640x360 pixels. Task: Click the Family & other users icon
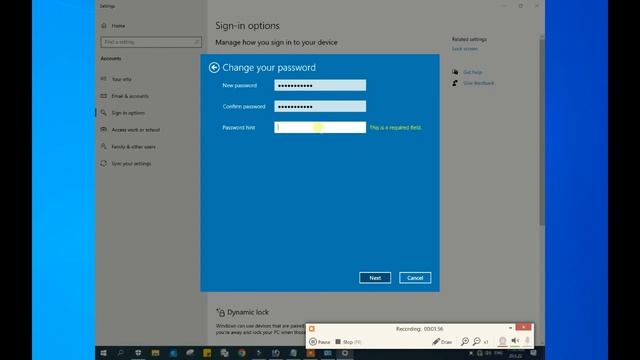click(104, 147)
